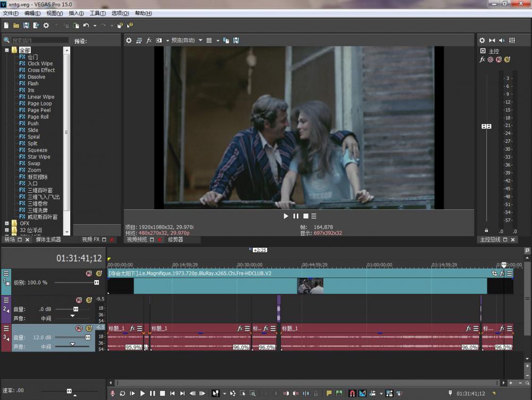Solo audio track 3
532x400 pixels.
pyautogui.click(x=89, y=328)
